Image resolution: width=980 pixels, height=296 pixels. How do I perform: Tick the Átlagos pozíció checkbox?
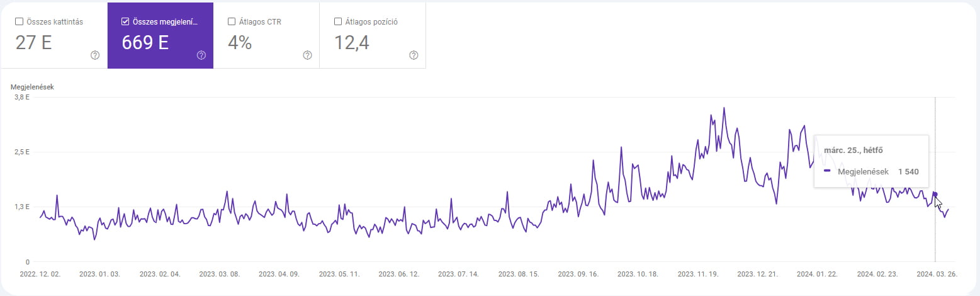coord(338,21)
